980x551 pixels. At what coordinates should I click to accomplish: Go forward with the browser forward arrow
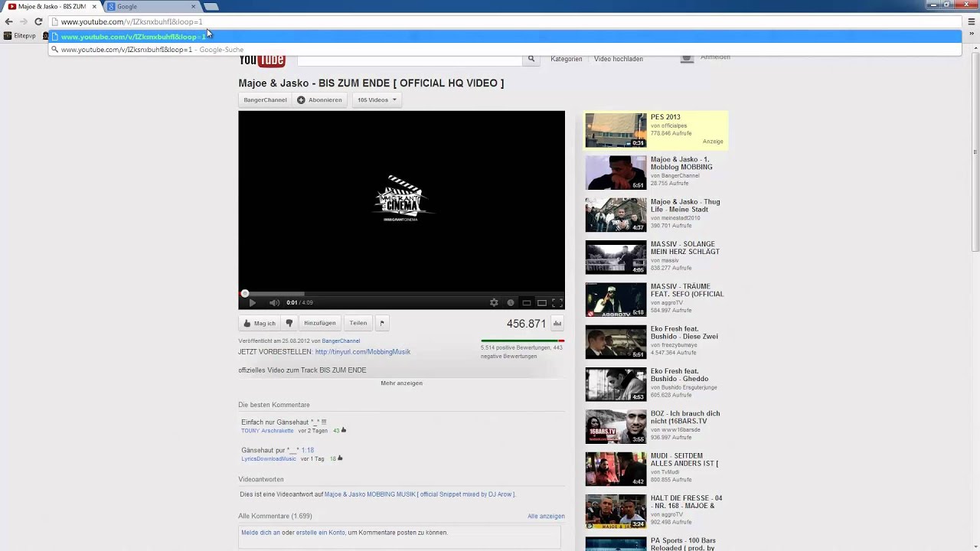click(x=24, y=21)
